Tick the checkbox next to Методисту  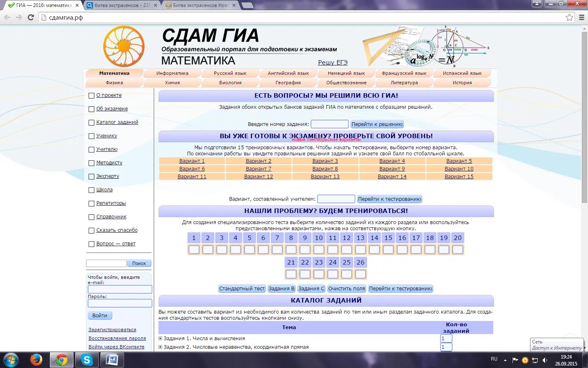[91, 163]
